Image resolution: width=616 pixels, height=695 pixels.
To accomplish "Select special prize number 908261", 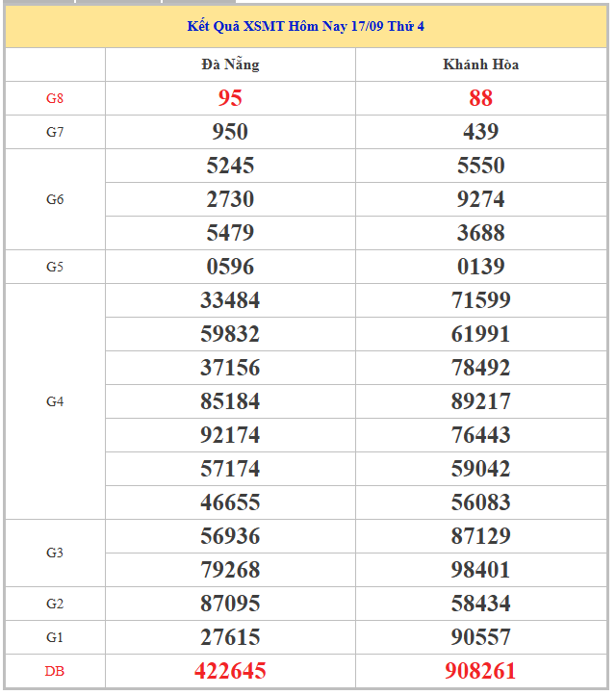I will coord(480,671).
